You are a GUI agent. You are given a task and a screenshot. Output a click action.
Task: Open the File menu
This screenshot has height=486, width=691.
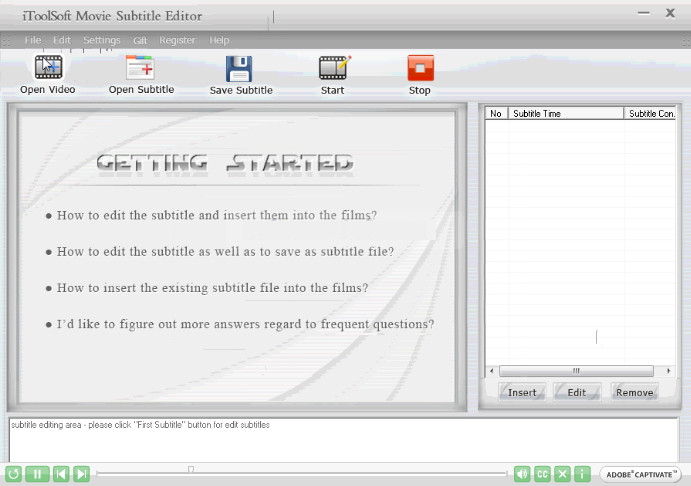[33, 40]
